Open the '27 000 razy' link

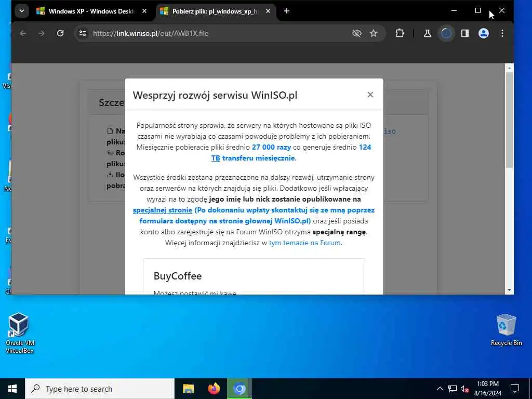click(271, 147)
